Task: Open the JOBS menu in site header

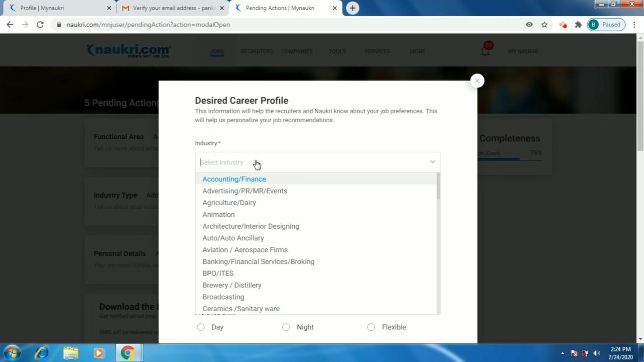Action: [x=217, y=51]
